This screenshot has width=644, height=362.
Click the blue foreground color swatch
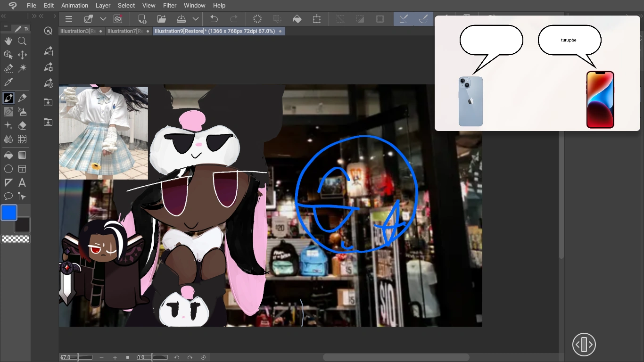[8, 213]
